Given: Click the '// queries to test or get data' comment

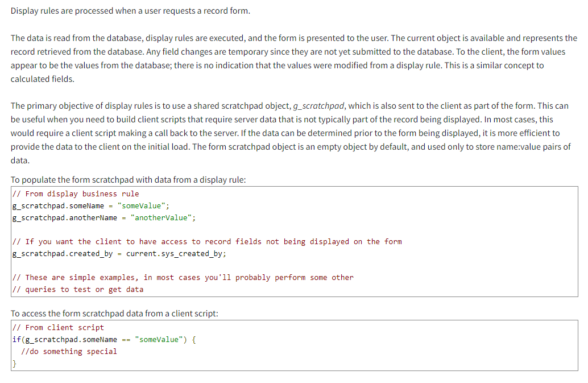Looking at the screenshot, I should 78,289.
